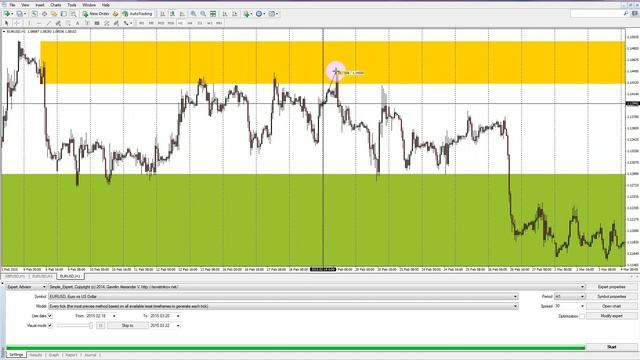Screen dimensions: 640x360
Task: Open the From date picker
Action: [x=114, y=316]
